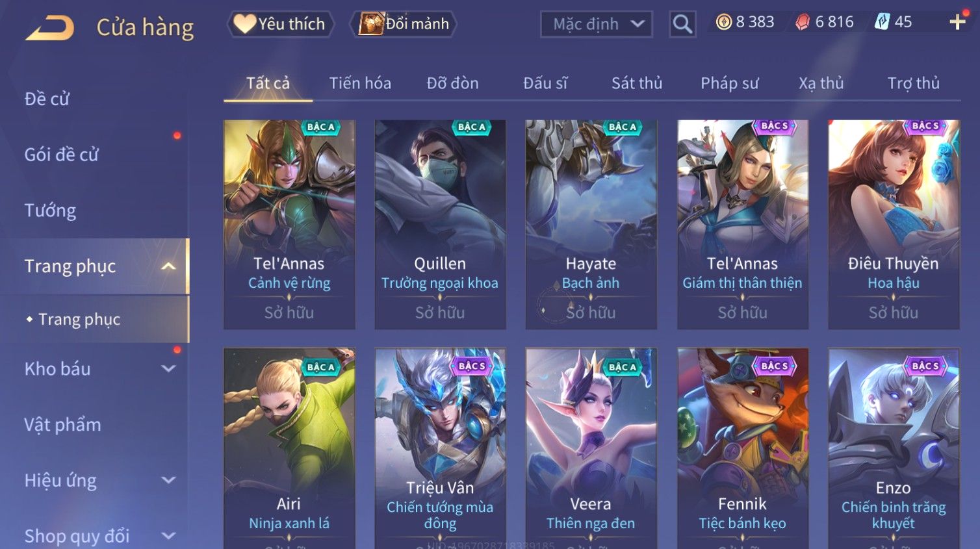Select Điêu Thuyền Hoa hậu skin card
The height and width of the screenshot is (549, 980).
tap(894, 224)
